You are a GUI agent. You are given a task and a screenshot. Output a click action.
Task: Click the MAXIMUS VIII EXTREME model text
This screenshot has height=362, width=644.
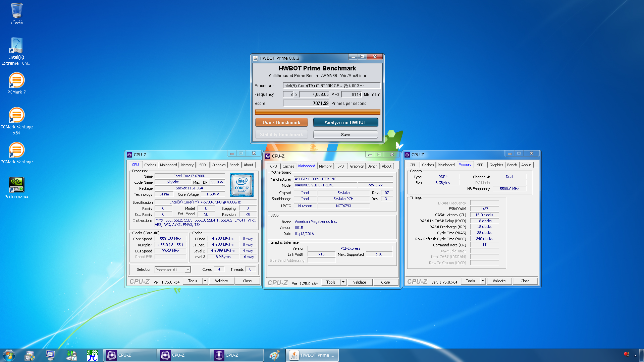[314, 185]
